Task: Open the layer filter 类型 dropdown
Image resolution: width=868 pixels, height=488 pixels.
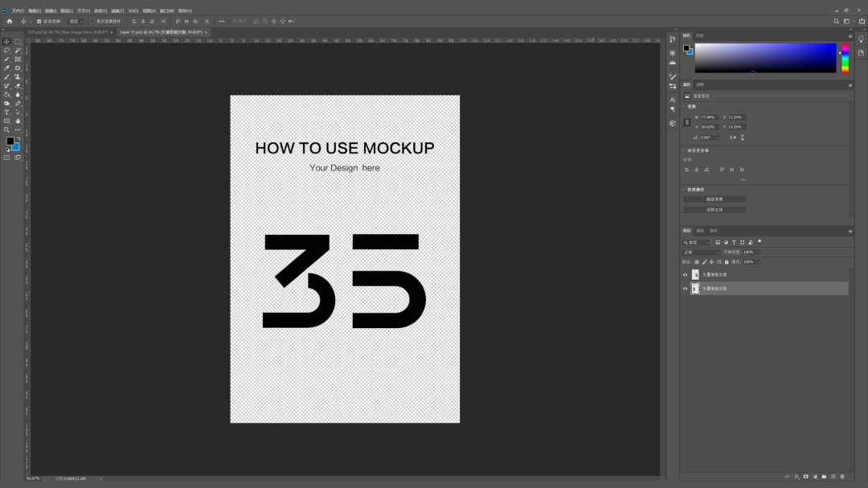Action: click(x=696, y=242)
